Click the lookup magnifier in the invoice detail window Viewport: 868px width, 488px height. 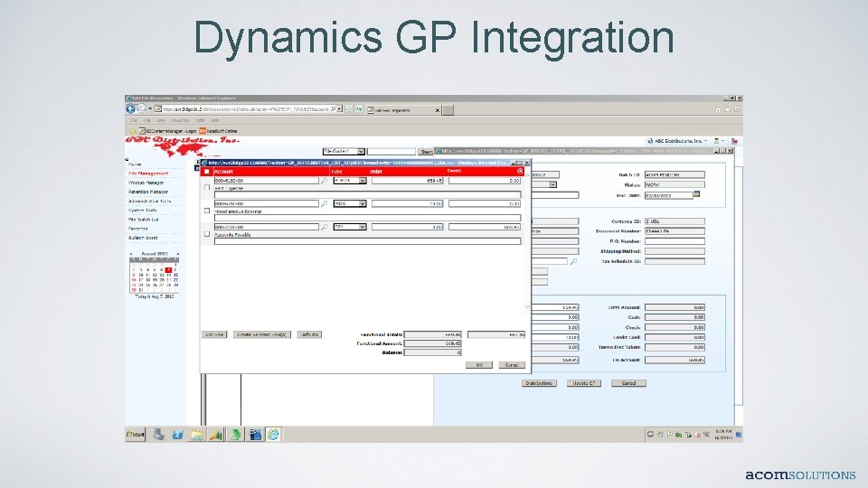click(x=573, y=261)
